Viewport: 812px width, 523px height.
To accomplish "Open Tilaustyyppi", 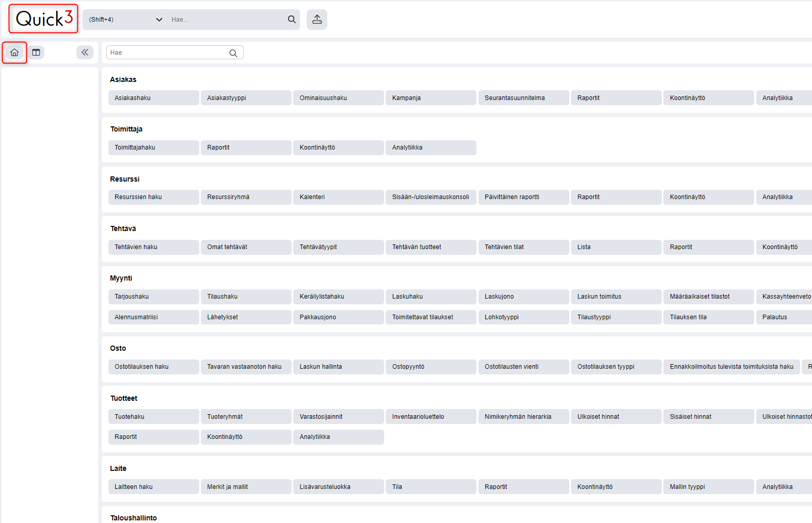I will point(616,317).
